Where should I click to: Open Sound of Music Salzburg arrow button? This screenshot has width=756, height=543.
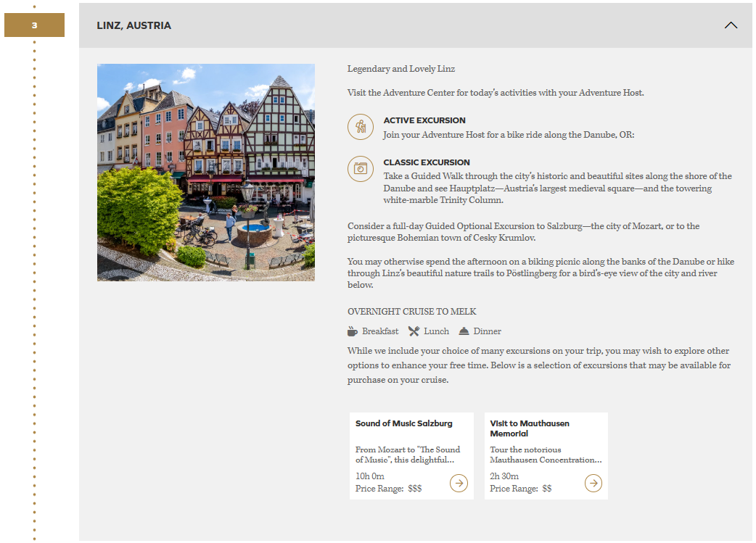459,483
